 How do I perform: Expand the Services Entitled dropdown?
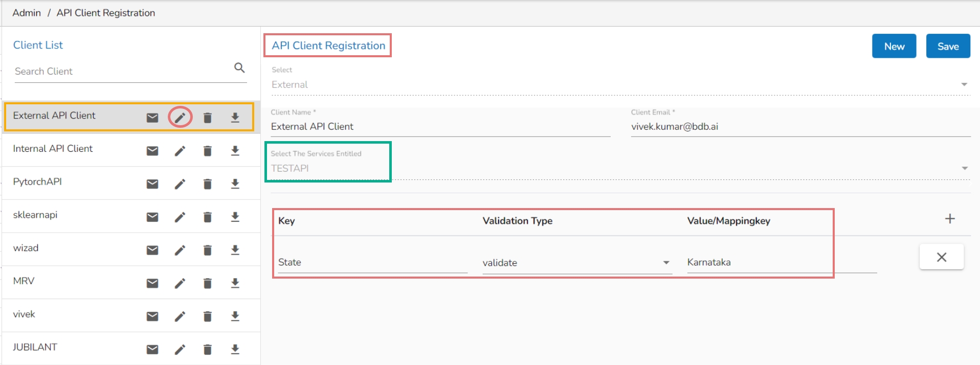pyautogui.click(x=964, y=168)
